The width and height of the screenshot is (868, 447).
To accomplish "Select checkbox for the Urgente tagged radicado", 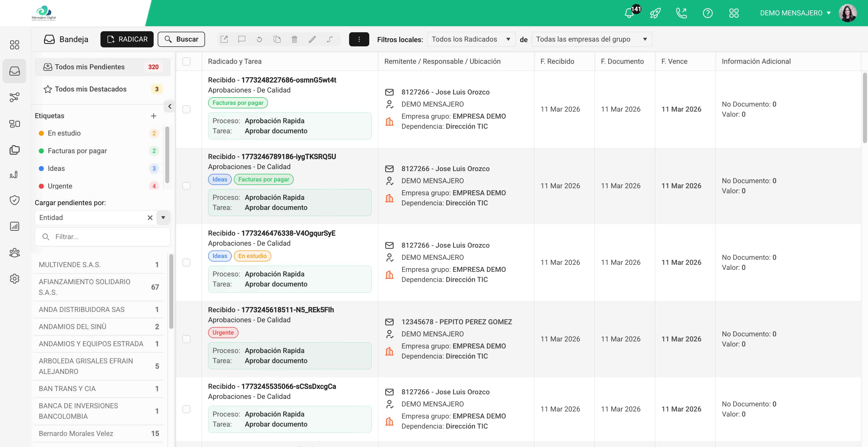I will pyautogui.click(x=186, y=339).
